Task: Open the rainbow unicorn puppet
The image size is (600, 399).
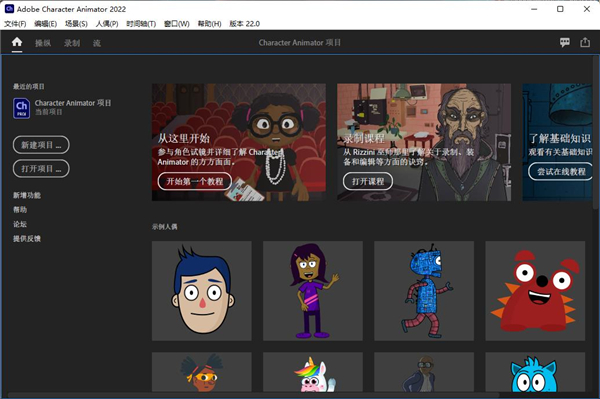Action: (313, 372)
